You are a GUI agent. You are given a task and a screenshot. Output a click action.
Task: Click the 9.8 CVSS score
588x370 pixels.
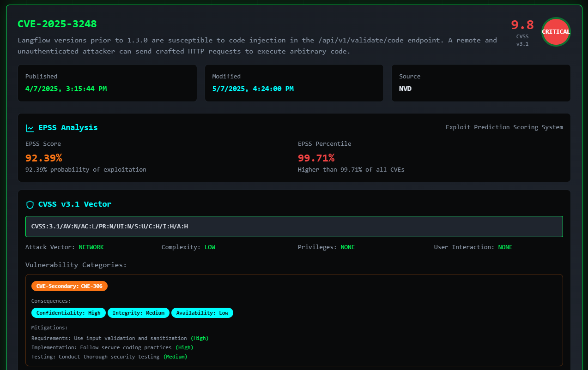click(x=522, y=25)
